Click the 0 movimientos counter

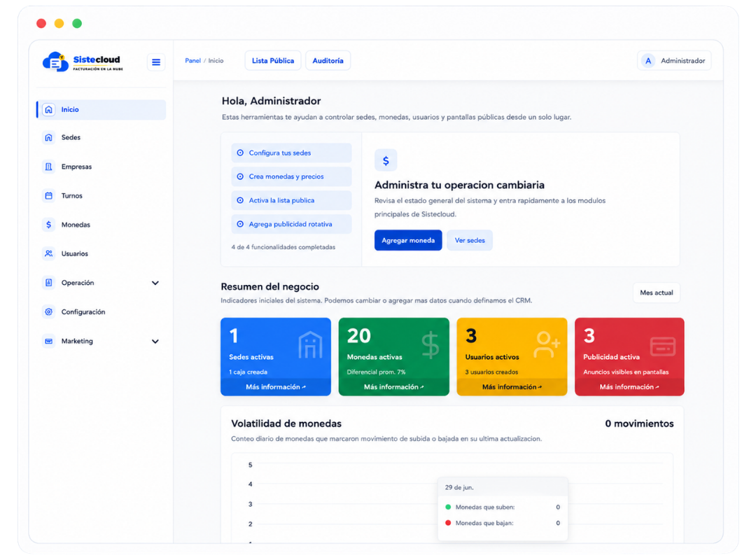tap(639, 423)
